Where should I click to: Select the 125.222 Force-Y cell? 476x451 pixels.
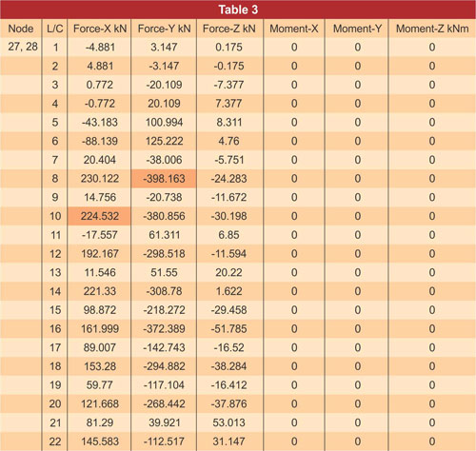[164, 141]
